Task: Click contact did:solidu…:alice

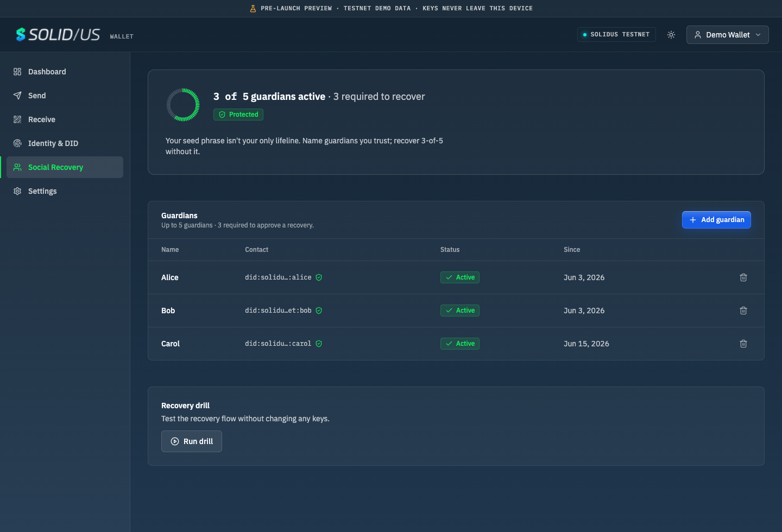Action: (x=278, y=277)
